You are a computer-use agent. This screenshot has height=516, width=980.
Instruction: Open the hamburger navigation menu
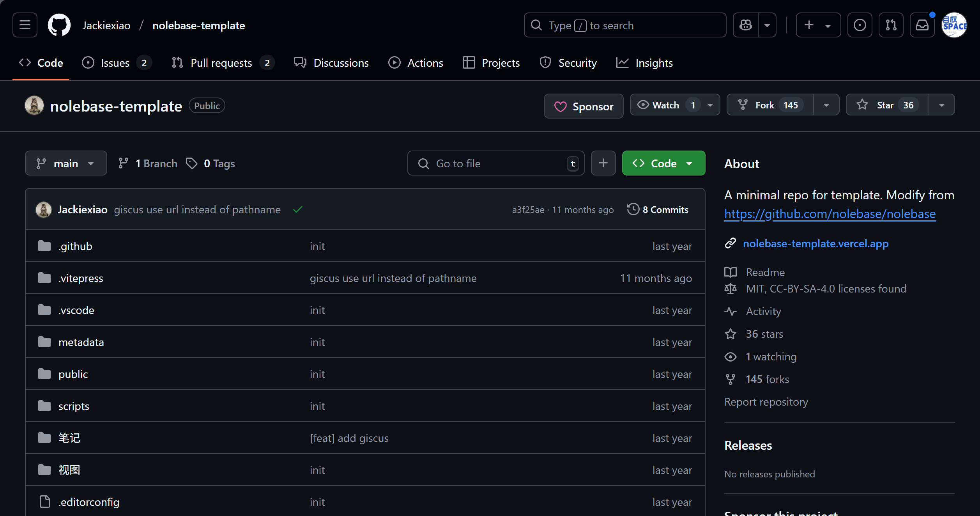pos(25,25)
